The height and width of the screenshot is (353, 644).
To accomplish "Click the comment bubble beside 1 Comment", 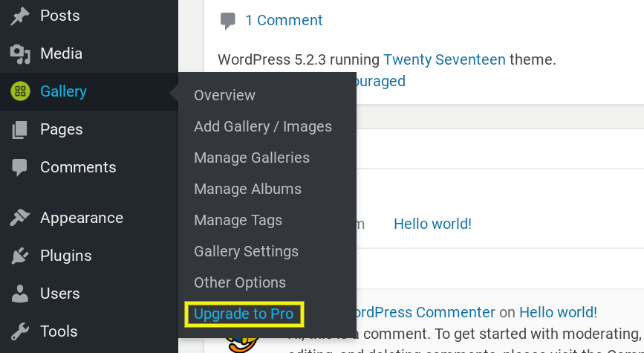I will [x=228, y=21].
